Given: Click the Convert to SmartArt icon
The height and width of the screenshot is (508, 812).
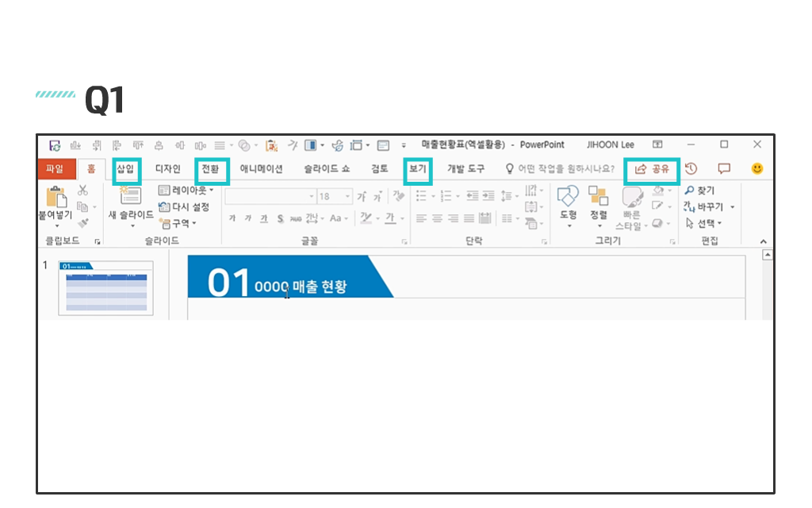Looking at the screenshot, I should point(530,223).
